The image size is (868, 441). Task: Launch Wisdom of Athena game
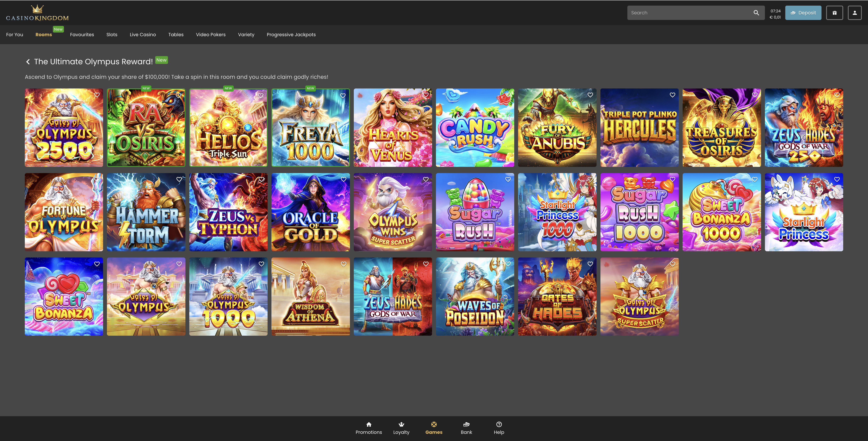[x=310, y=297]
